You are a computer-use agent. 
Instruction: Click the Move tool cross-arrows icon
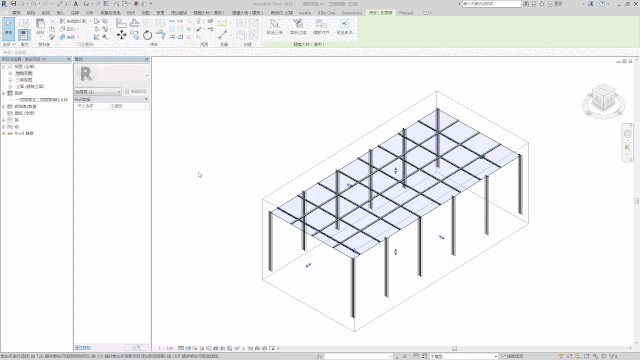(122, 35)
